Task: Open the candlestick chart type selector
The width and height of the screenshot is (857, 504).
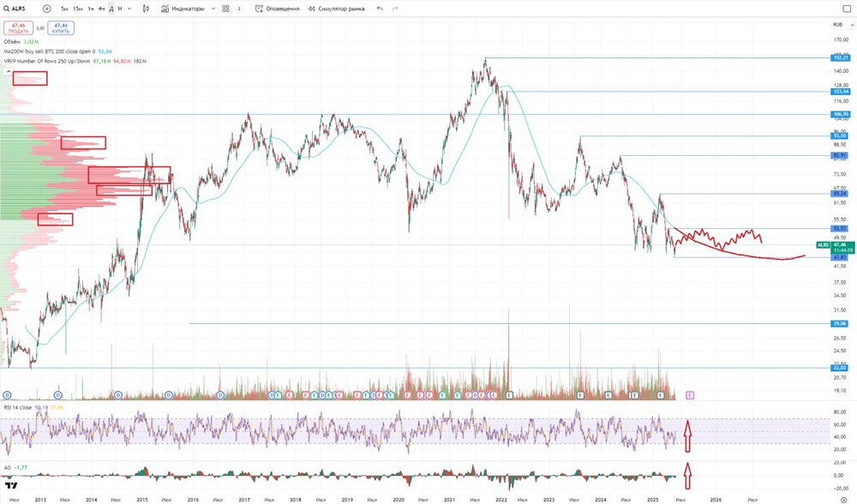Action: tap(146, 9)
